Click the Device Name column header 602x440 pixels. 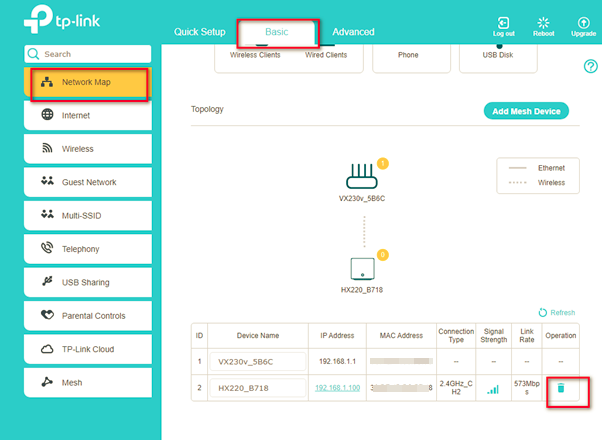pos(258,336)
